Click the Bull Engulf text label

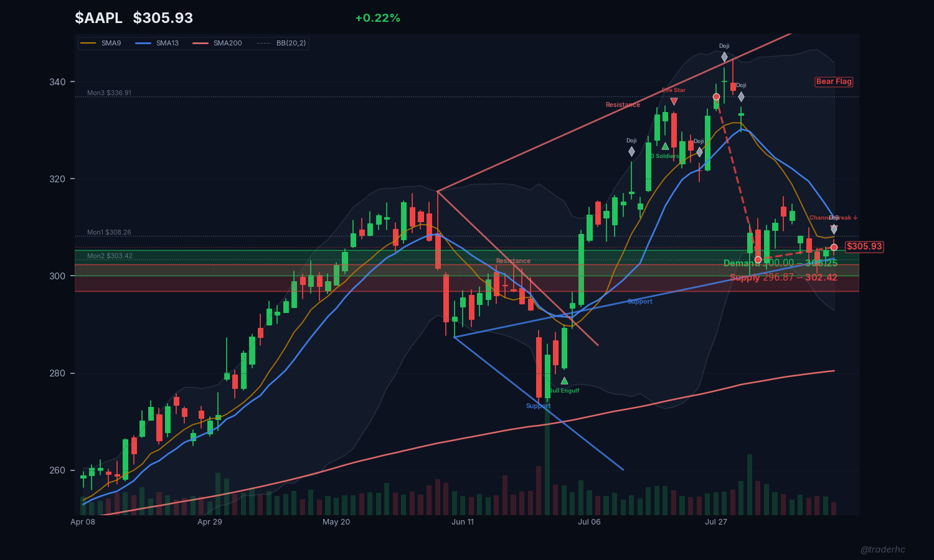(564, 391)
